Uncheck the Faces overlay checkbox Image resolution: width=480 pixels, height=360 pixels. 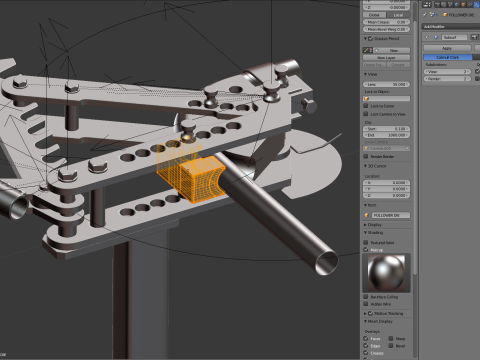click(x=366, y=338)
